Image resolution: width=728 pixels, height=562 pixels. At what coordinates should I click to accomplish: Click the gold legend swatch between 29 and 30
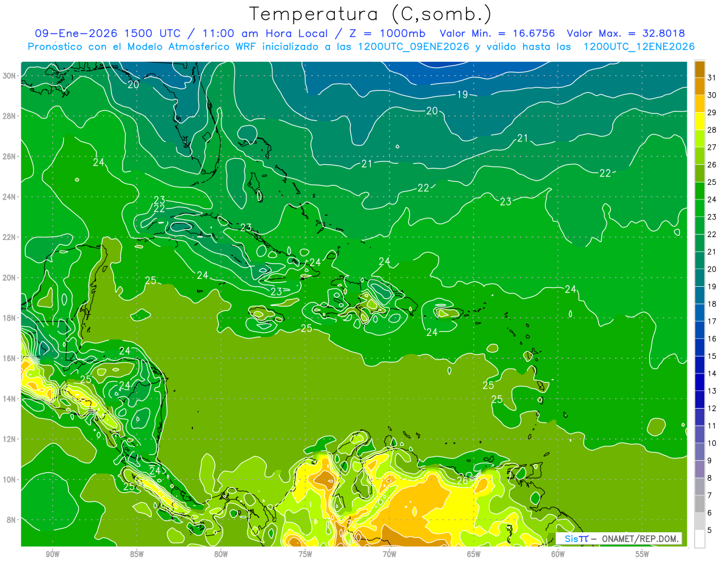[699, 104]
